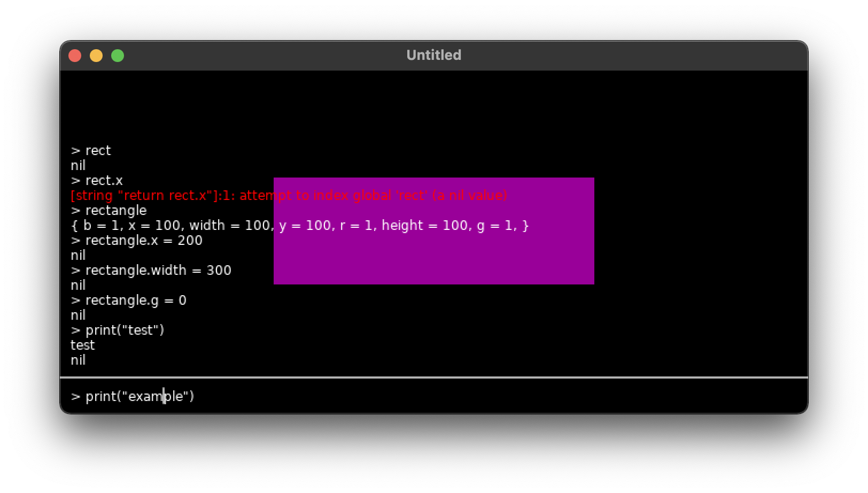Click the "nil" output below "> rect"
Viewport: 868px width, 493px height.
pyautogui.click(x=78, y=166)
